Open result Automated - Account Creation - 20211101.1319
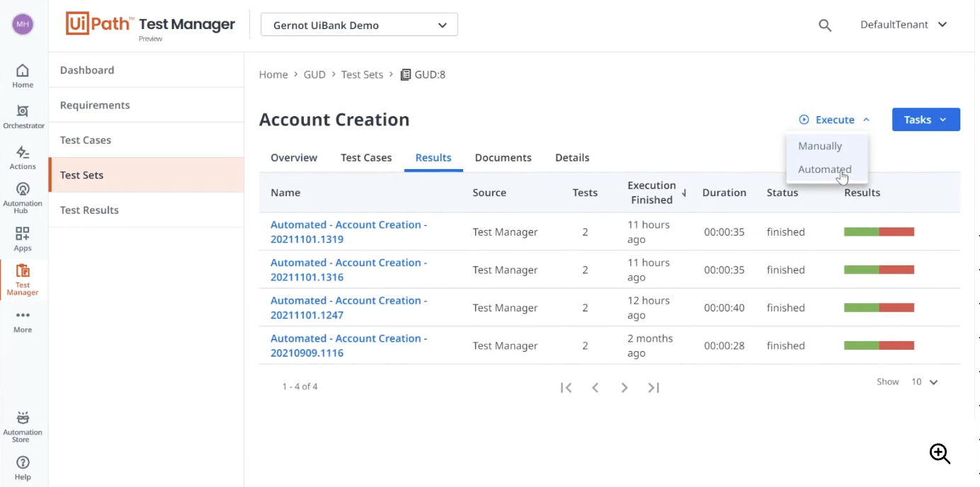 coord(349,231)
